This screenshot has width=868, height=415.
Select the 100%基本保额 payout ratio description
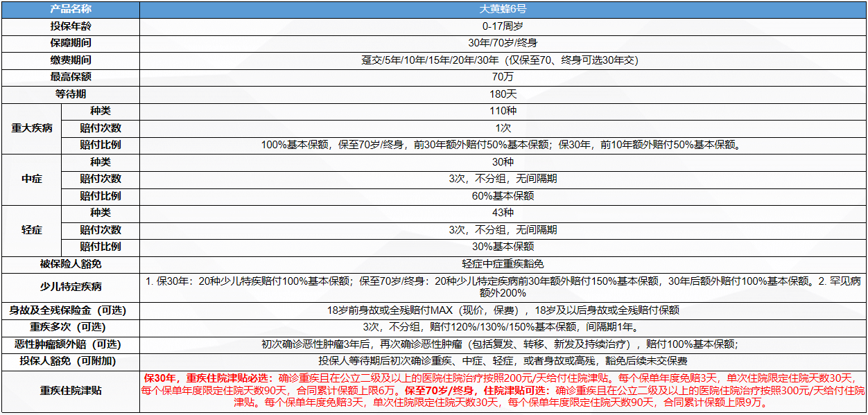point(503,145)
